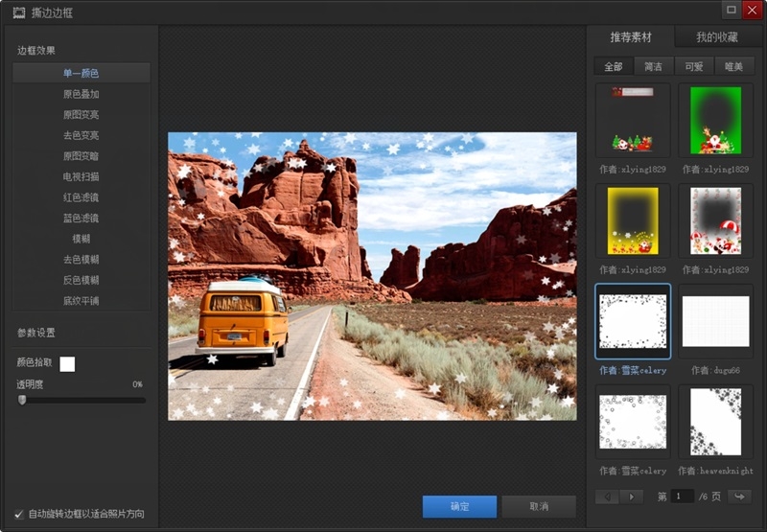The image size is (767, 532).
Task: Choose the white grid frame by dugu66
Action: [x=715, y=321]
